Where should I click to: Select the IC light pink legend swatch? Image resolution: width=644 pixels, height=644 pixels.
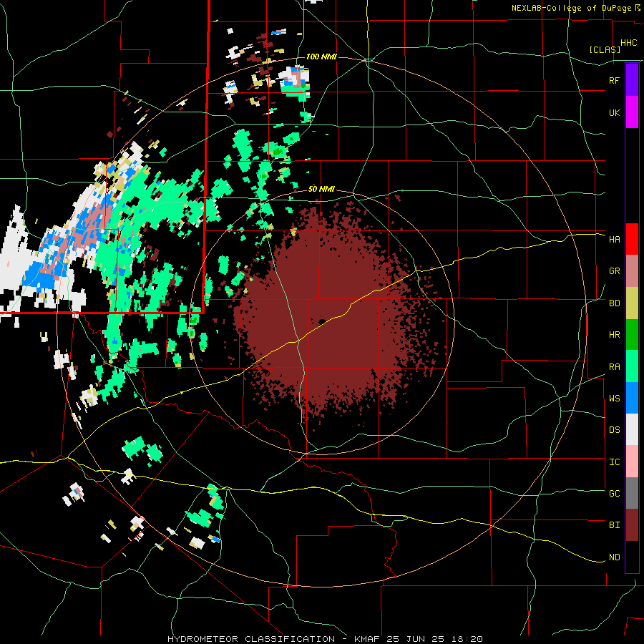(632, 462)
